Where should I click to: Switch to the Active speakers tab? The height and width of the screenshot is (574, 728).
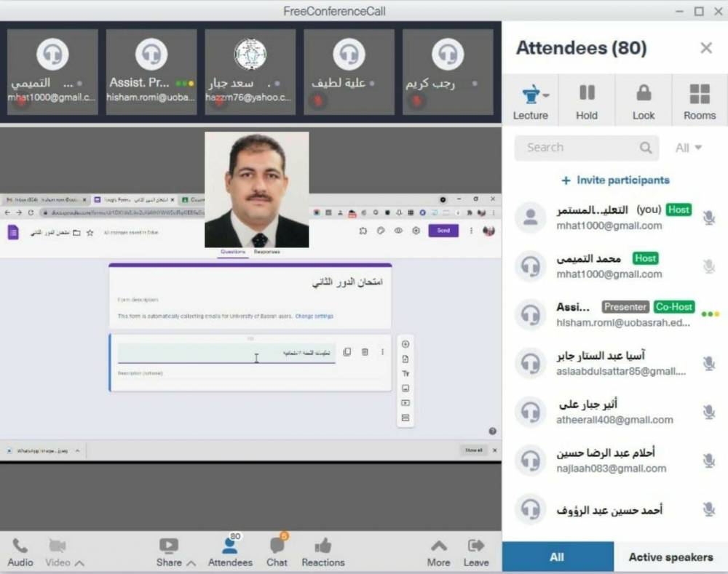point(670,557)
